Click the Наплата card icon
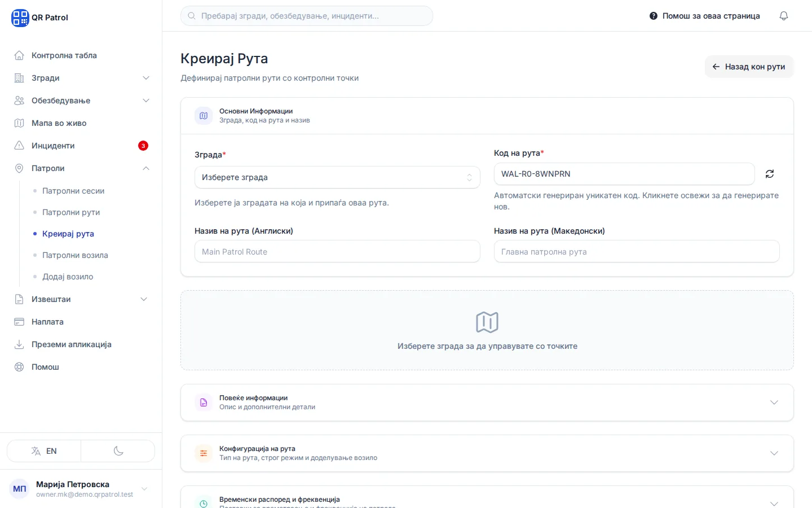 [x=19, y=322]
